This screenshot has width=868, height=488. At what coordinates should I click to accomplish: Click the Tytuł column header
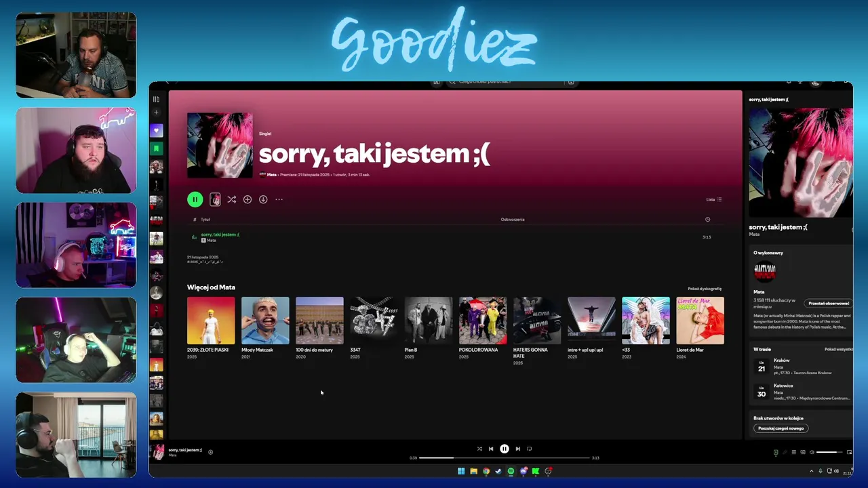[x=205, y=220]
